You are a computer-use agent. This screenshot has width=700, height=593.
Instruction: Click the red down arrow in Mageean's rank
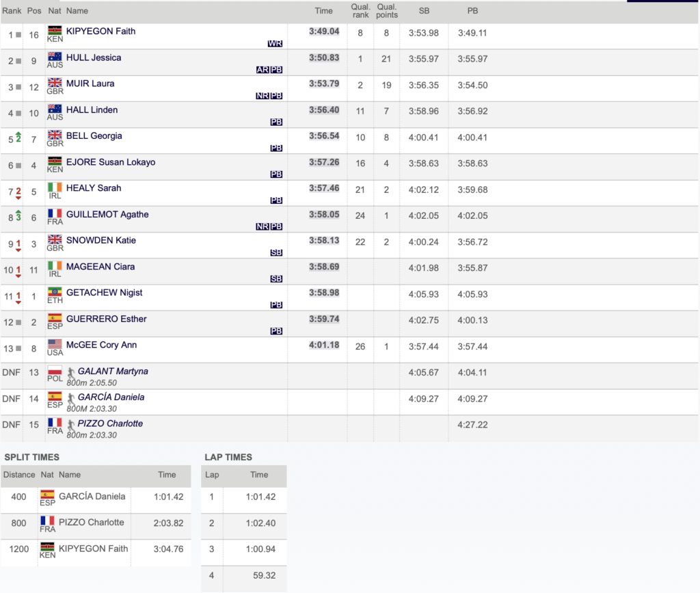coord(18,276)
